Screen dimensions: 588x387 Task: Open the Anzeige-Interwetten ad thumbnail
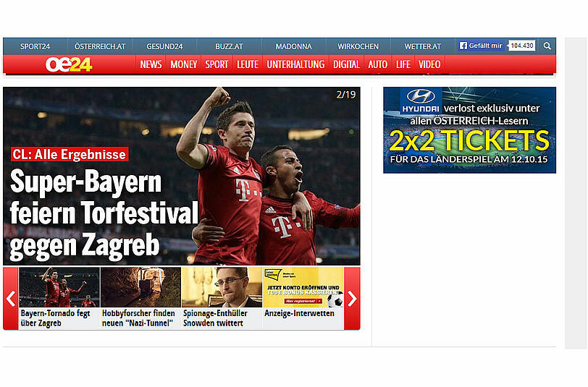(x=303, y=287)
